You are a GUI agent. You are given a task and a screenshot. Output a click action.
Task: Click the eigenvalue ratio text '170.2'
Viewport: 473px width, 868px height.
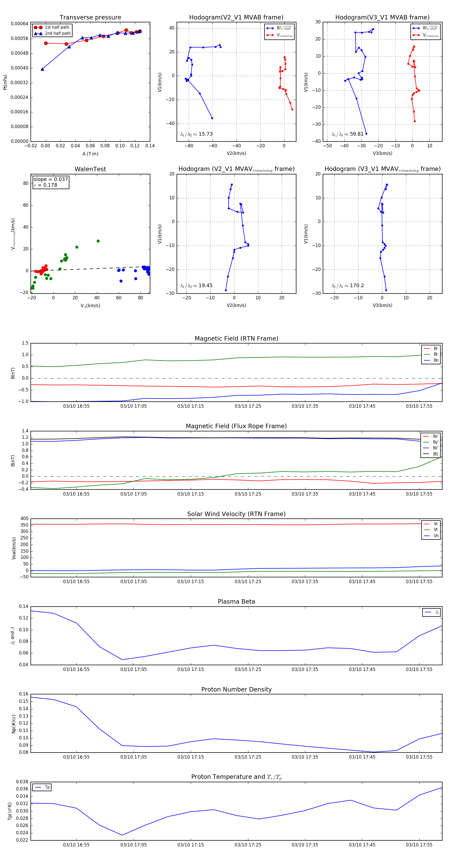click(x=357, y=286)
